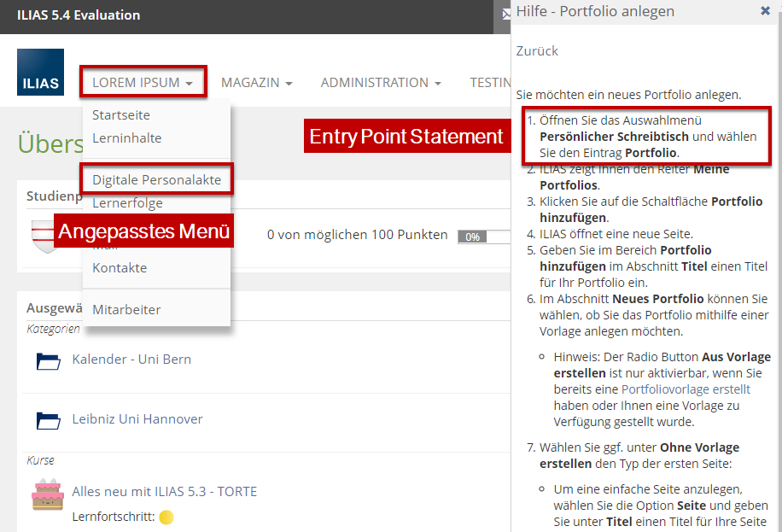Click text 0 von möglichen 100 Punkten
This screenshot has height=532, width=782.
tap(357, 235)
